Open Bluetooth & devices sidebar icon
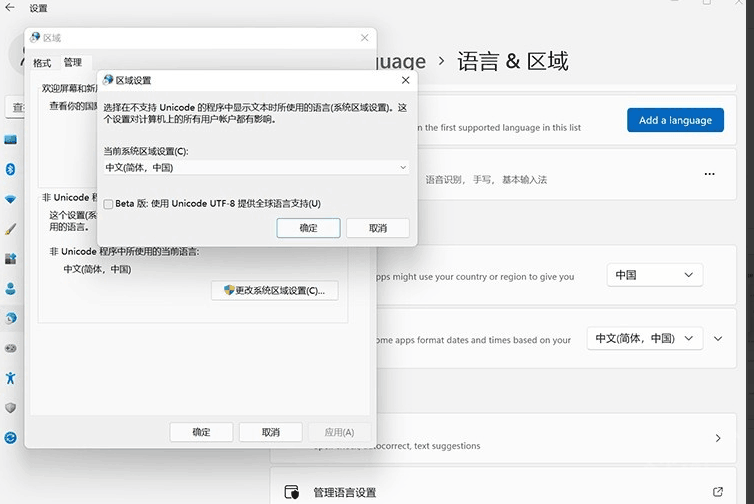This screenshot has width=754, height=504. tap(11, 169)
